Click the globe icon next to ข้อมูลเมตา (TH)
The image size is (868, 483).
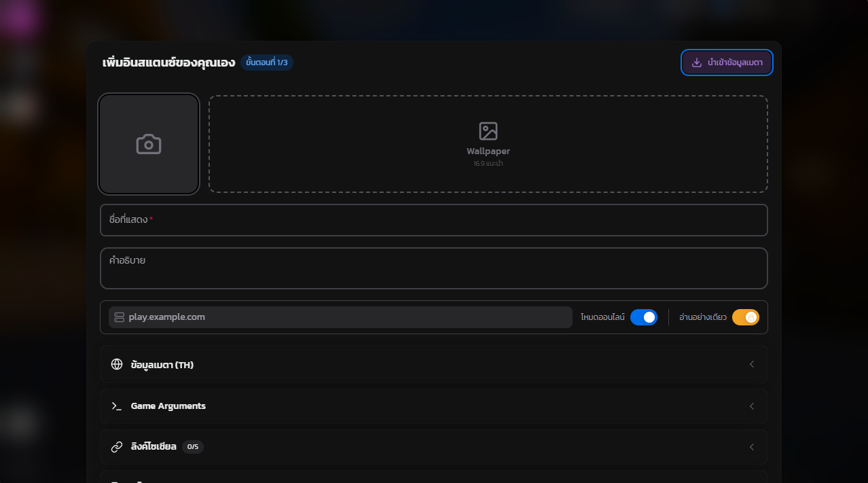tap(117, 364)
